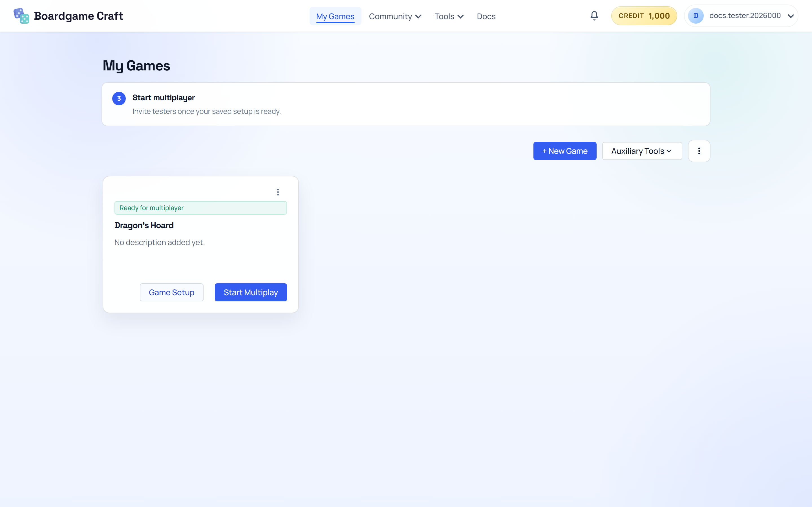Expand the docs.tester.2026000 account menu

click(x=791, y=16)
